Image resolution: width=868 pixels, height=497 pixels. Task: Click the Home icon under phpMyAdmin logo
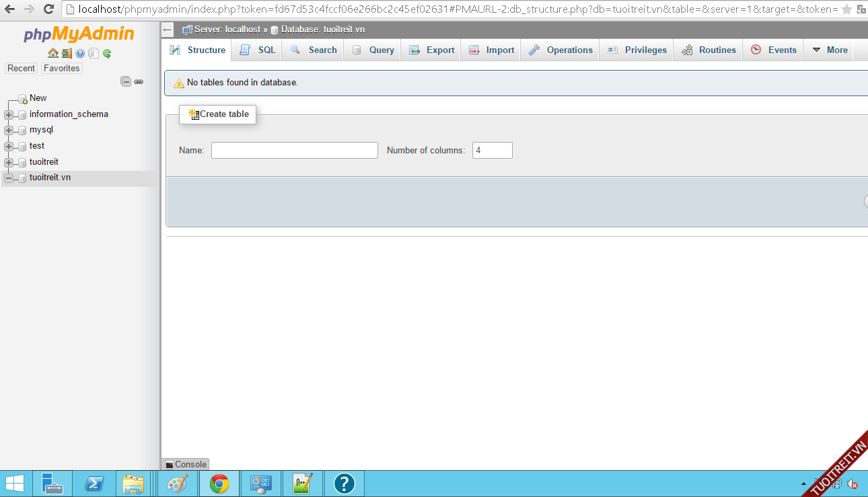tap(53, 53)
